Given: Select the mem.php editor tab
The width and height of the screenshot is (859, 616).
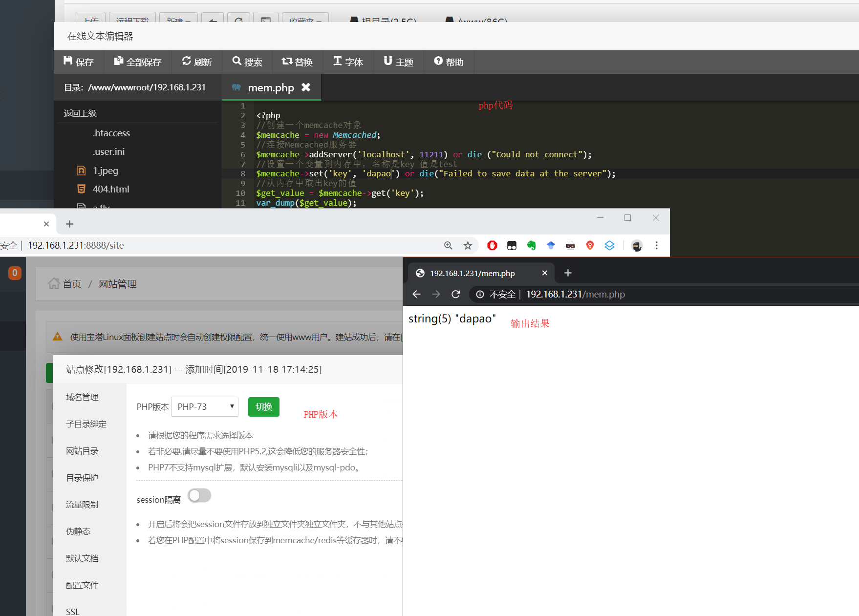Looking at the screenshot, I should 271,87.
